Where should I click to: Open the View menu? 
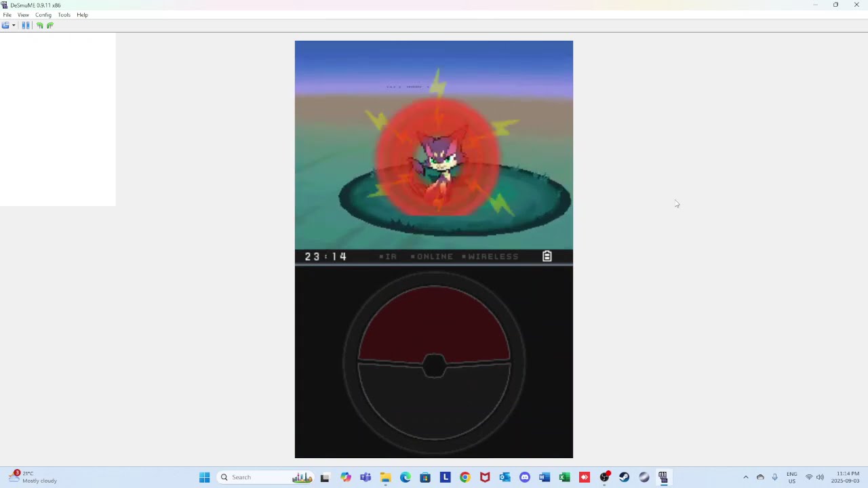coord(23,15)
